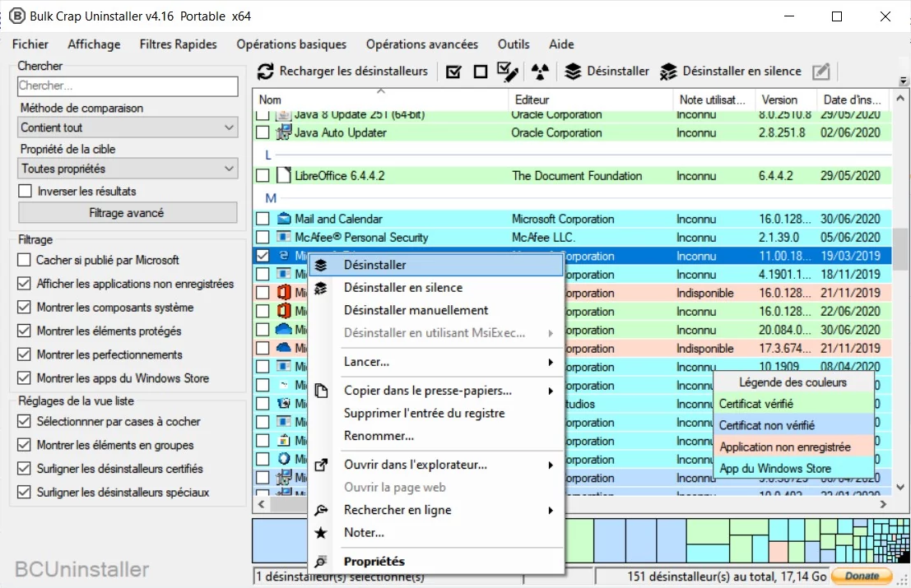Choose Désinstaller in the context menu
911x588 pixels.
pos(435,265)
